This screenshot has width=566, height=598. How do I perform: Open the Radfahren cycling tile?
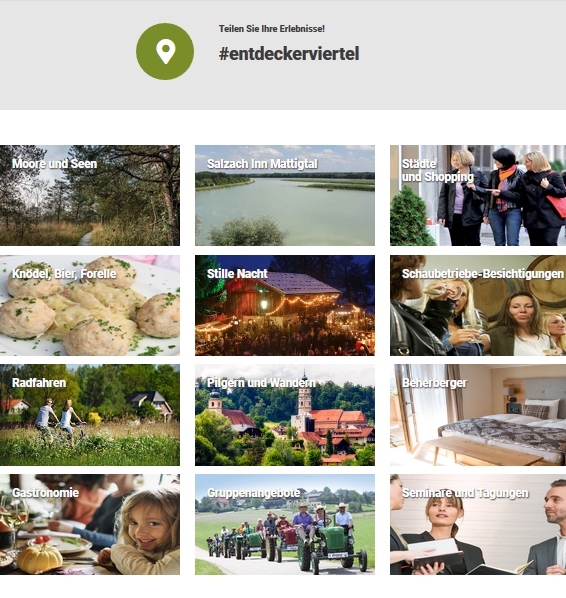point(90,415)
